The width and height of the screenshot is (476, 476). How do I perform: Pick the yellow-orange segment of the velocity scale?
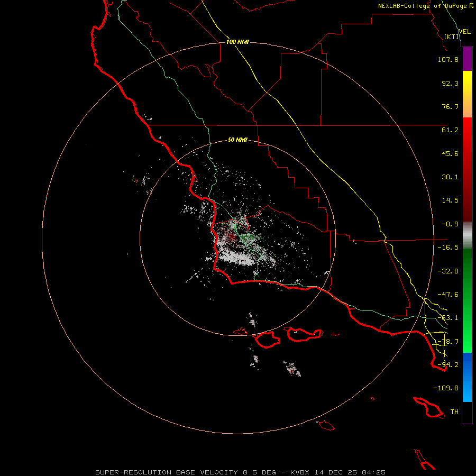tap(467, 94)
